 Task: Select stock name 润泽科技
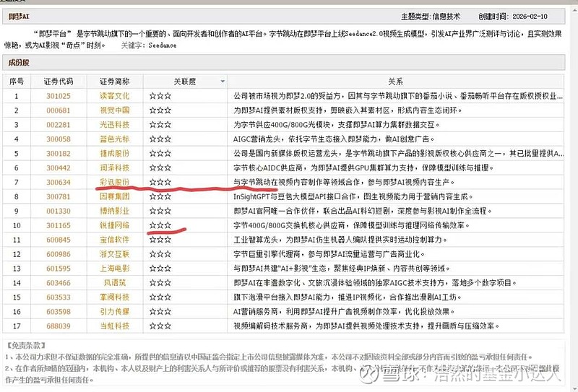pos(115,167)
